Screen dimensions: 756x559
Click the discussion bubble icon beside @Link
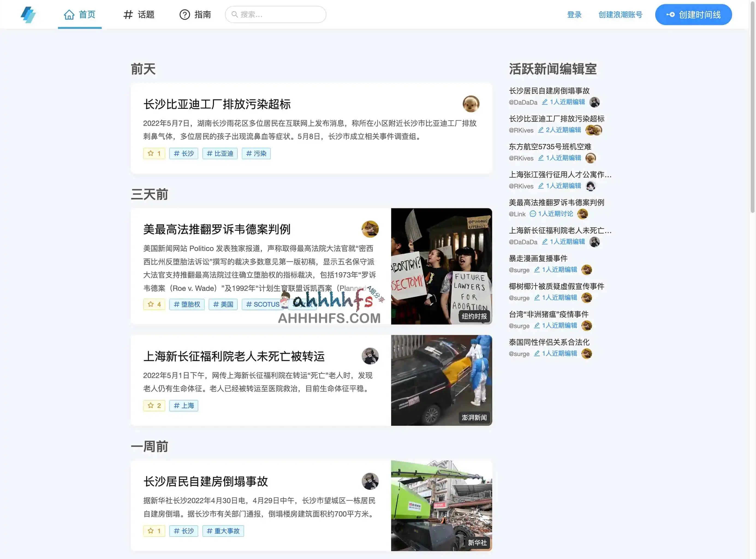point(533,214)
